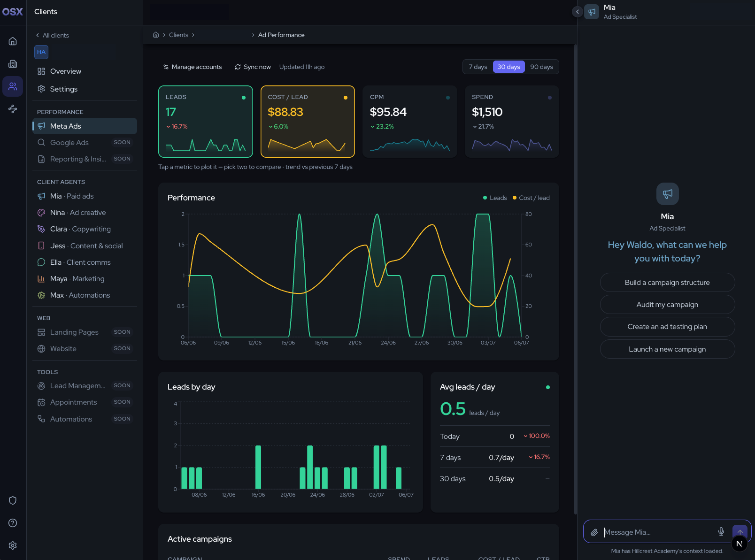755x560 pixels.
Task: Click the HA client avatar badge
Action: pos(41,52)
